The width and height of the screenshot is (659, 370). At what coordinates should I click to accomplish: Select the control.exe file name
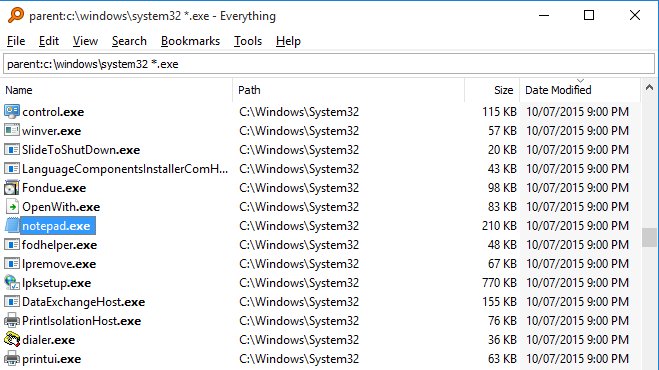point(53,112)
